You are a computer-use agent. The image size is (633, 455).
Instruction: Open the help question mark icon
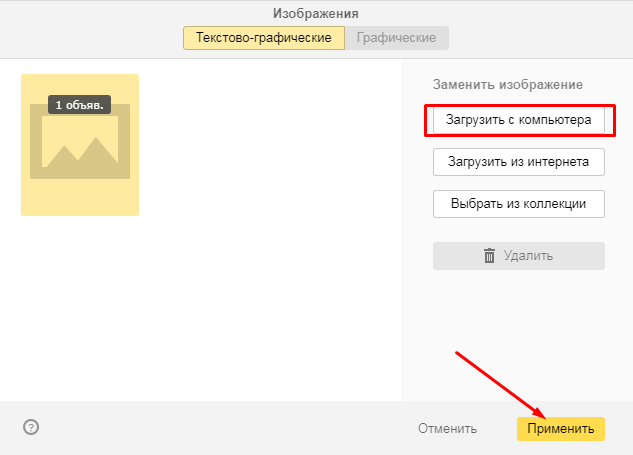31,427
